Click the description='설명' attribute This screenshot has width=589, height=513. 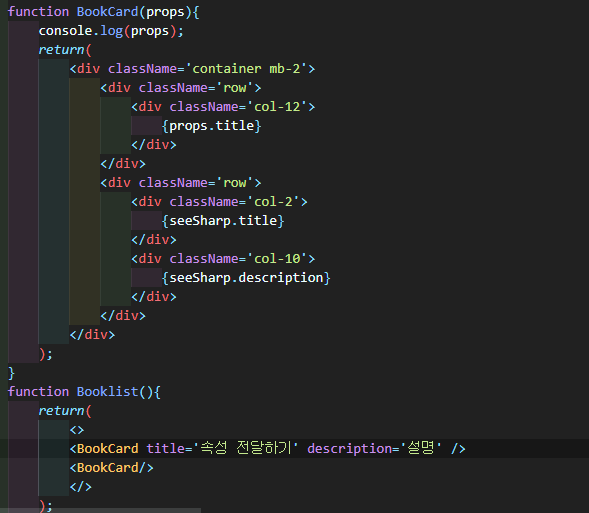375,448
